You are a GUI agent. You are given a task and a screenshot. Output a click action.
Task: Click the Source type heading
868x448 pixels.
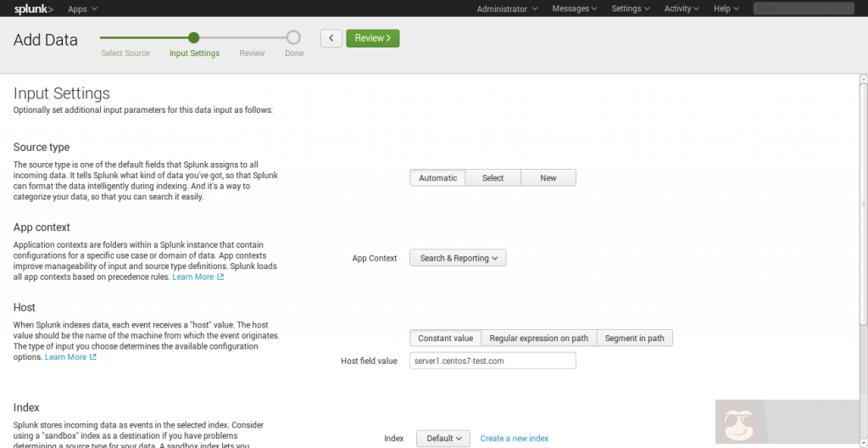click(42, 148)
